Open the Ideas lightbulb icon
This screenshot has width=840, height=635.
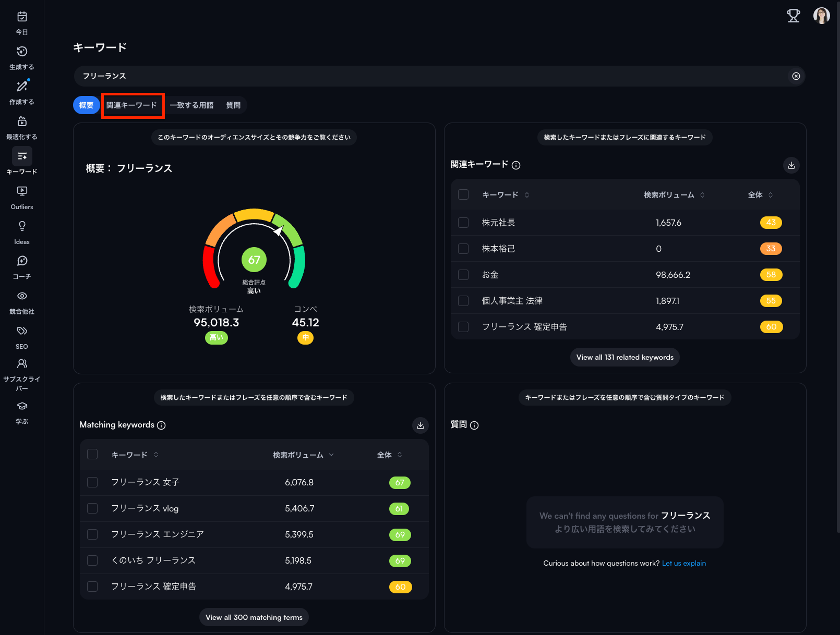click(x=22, y=226)
